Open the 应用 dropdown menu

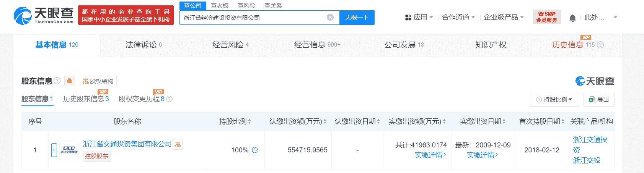[419, 17]
